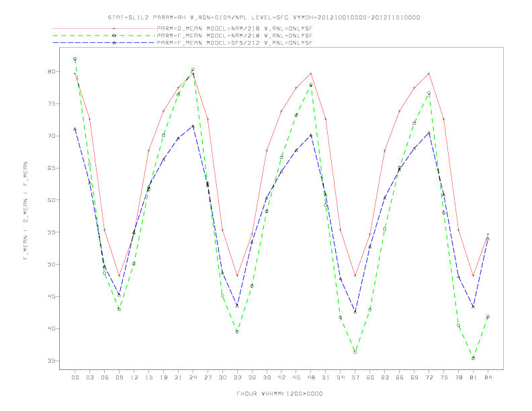This screenshot has width=532, height=411.
Task: Click the x-axis forecast hour label 57
Action: click(x=355, y=377)
